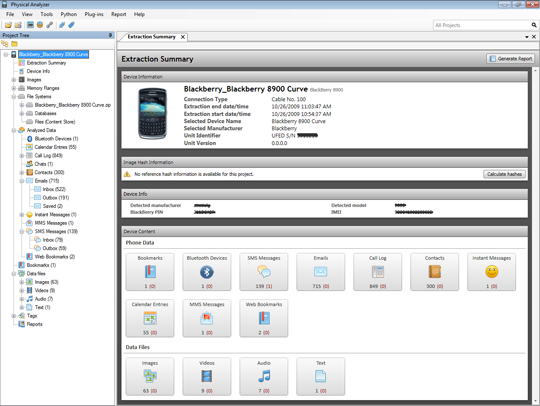Click the Generate Report button
Viewport: 540px width, 406px height.
coord(511,59)
